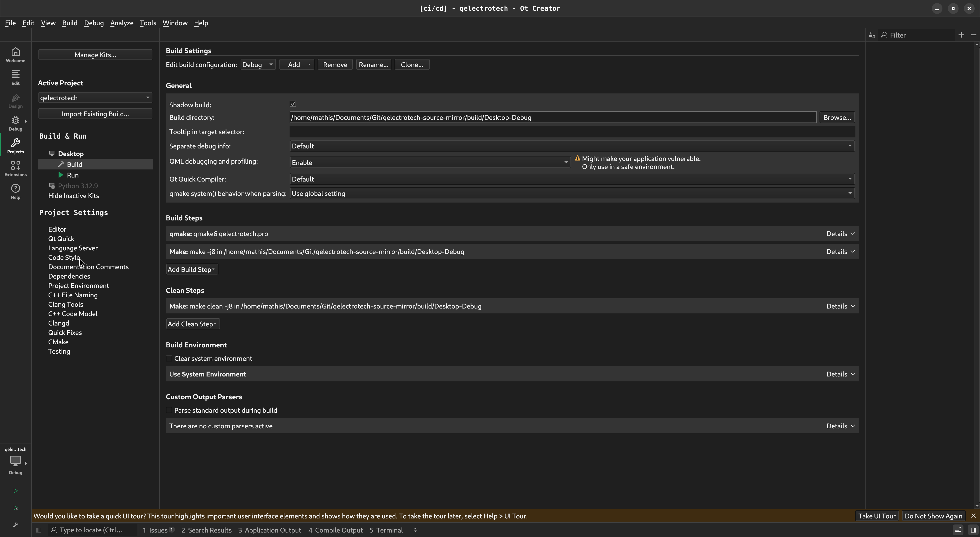The image size is (980, 537).
Task: Open the Qt Quick Compiler dropdown
Action: [x=572, y=179]
